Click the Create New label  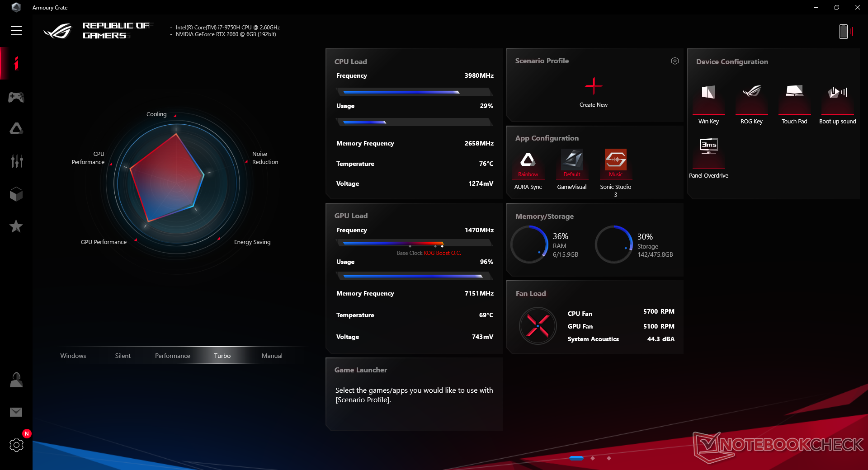[594, 105]
